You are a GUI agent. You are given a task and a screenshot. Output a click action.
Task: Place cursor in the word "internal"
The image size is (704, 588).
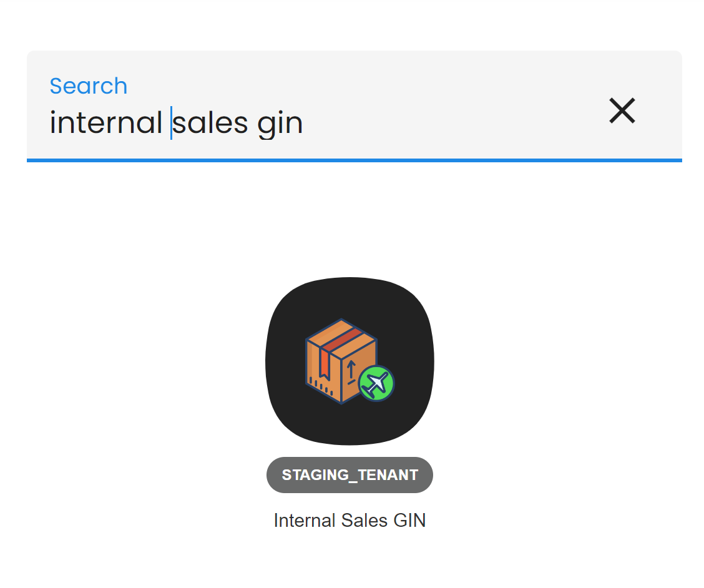[x=105, y=122]
